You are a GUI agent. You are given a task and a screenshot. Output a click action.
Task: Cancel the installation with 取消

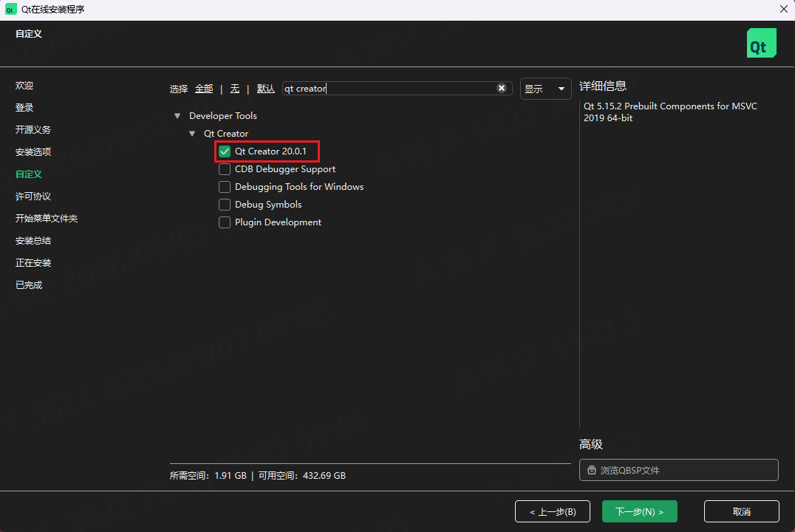coord(741,511)
